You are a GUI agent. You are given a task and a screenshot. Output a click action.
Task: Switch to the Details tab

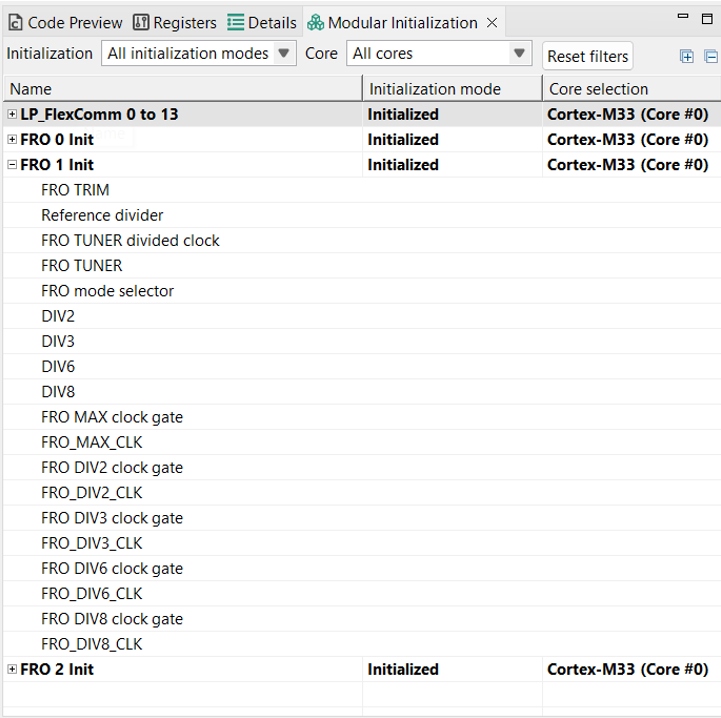(x=262, y=22)
